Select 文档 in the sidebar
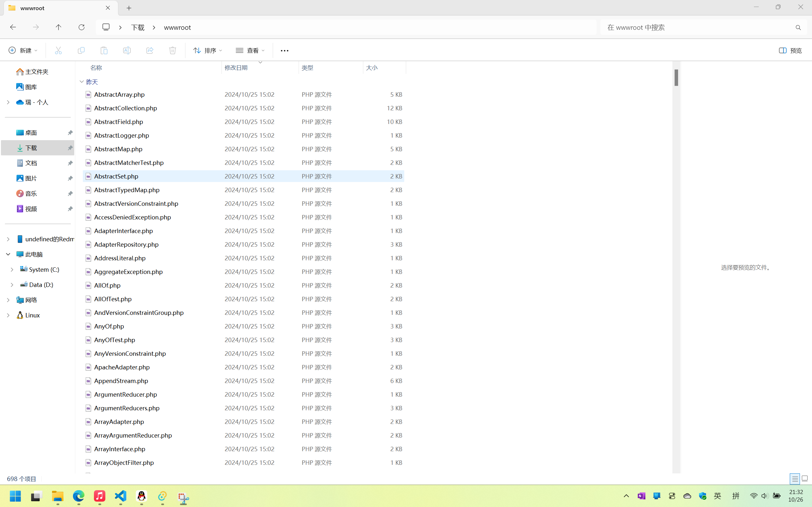 (31, 163)
